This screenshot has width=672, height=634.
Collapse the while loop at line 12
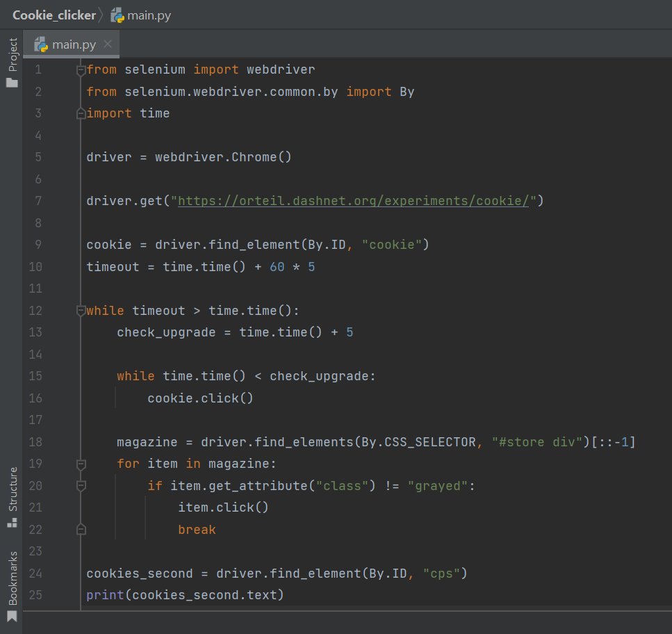tap(81, 310)
